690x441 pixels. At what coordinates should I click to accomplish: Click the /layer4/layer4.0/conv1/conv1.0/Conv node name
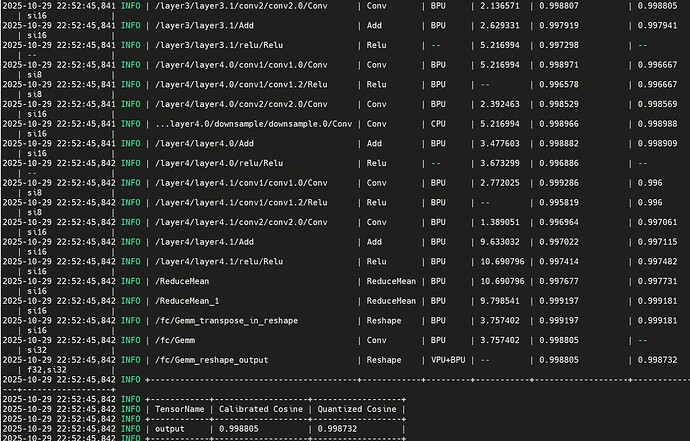(x=241, y=65)
